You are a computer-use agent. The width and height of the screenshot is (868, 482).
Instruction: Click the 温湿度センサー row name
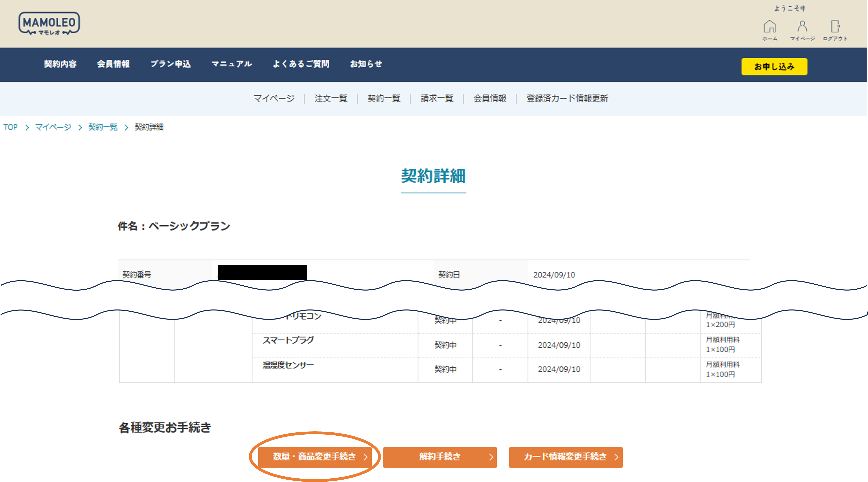pos(288,365)
